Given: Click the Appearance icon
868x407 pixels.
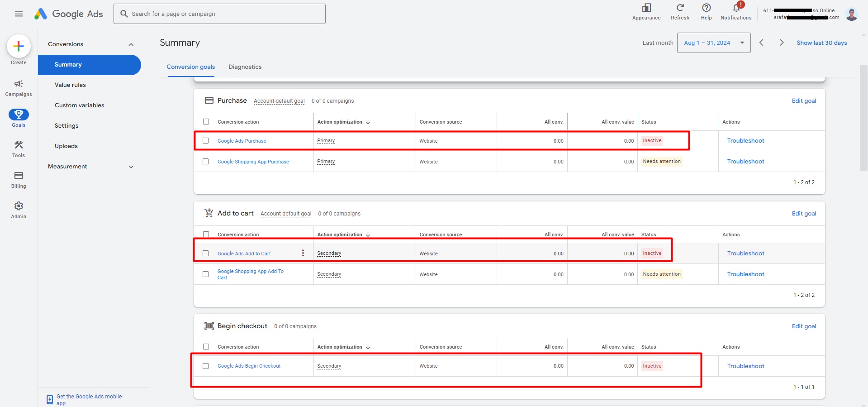Looking at the screenshot, I should 646,8.
